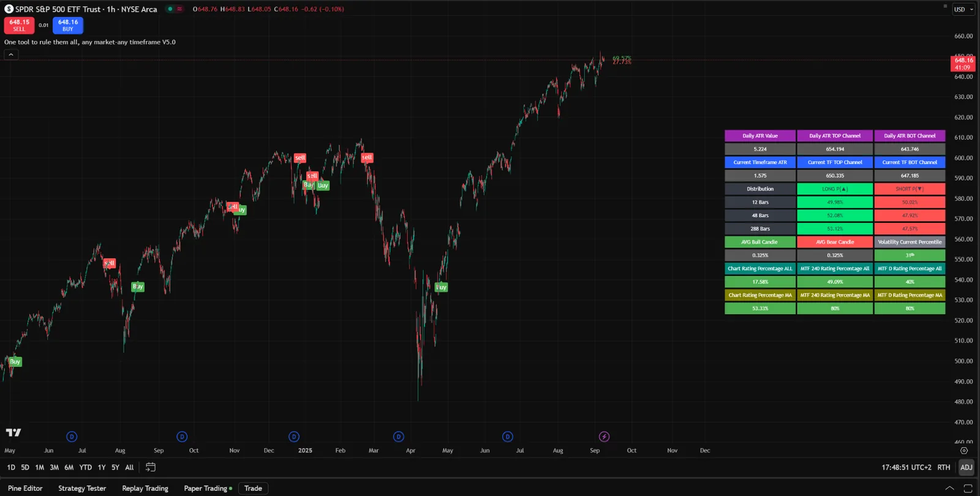Collapse the indicator legend chevron
The width and height of the screenshot is (980, 496).
(x=10, y=54)
